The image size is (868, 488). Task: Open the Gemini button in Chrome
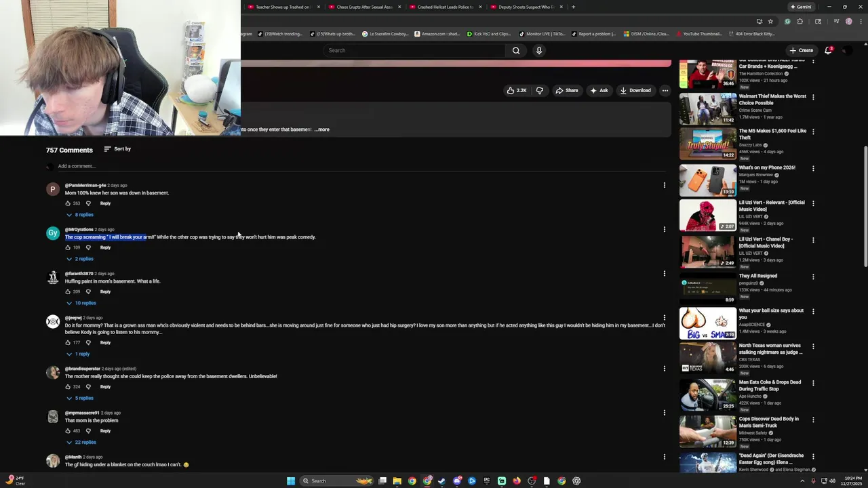click(801, 7)
